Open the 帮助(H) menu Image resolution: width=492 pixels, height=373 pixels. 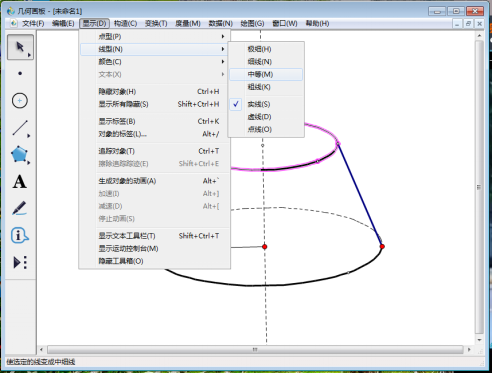coord(317,24)
